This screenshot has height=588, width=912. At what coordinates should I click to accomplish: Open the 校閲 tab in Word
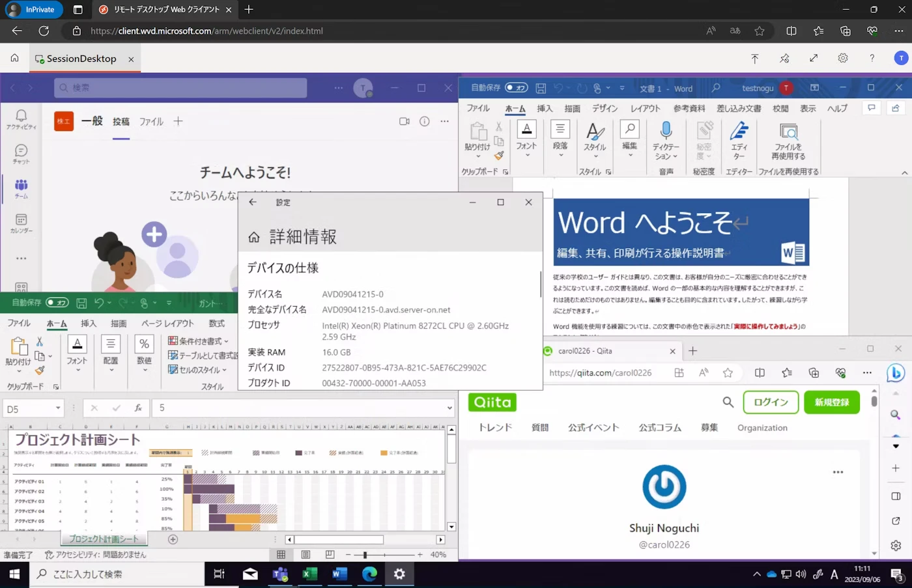[x=780, y=108]
